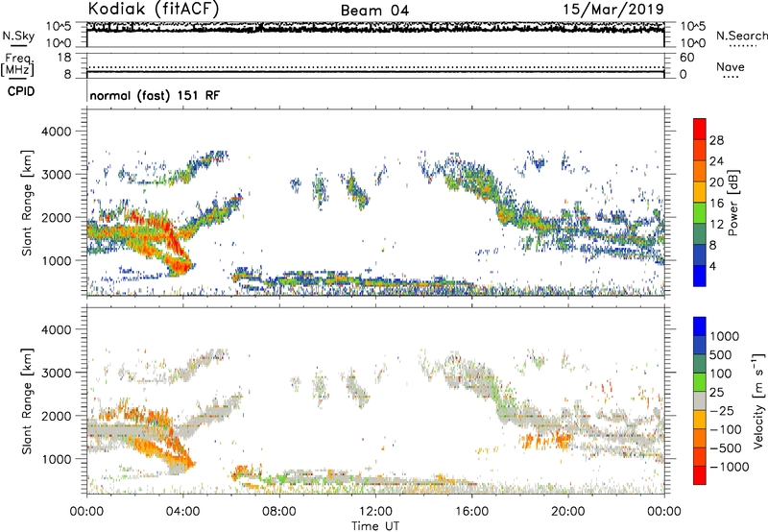The image size is (768, 532).
Task: Pick the red bottom segment of Velocity color bar
Action: tap(700, 475)
